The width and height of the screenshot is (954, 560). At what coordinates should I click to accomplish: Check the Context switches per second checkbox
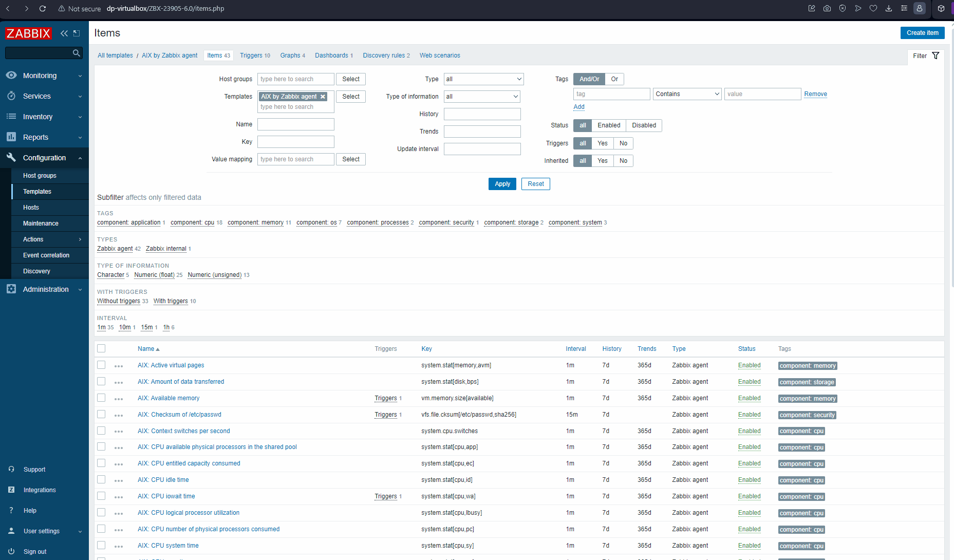(x=101, y=431)
